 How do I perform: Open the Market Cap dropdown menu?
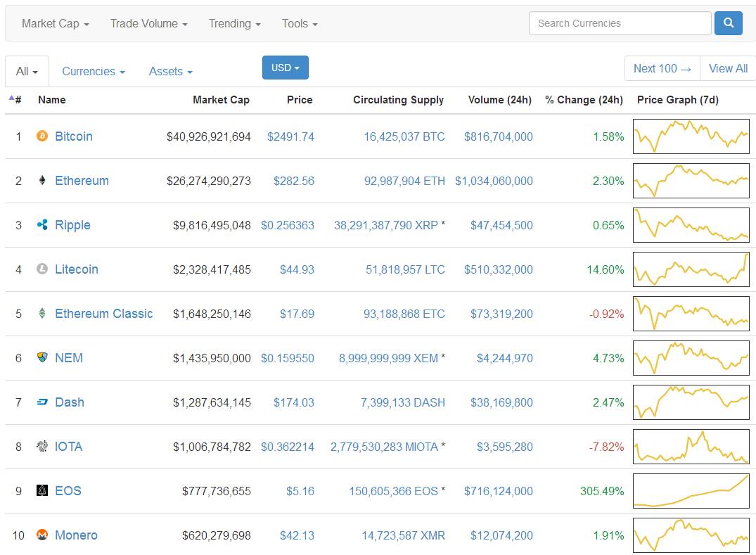pyautogui.click(x=56, y=24)
